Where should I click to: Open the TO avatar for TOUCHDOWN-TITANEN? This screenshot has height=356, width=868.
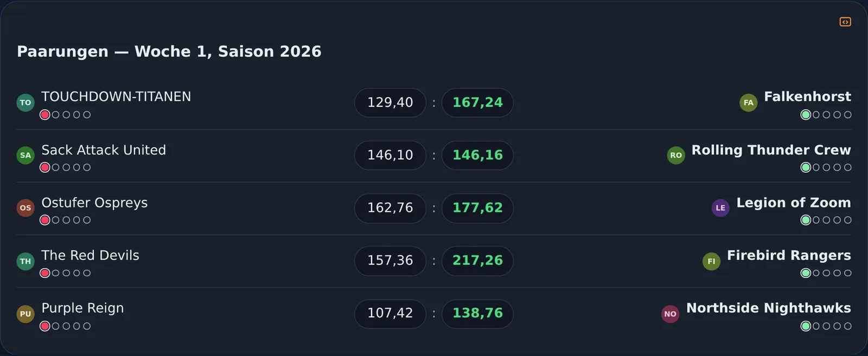pos(25,102)
